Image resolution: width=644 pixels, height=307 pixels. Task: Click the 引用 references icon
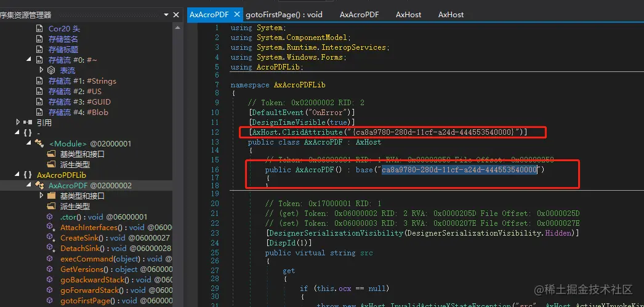[x=28, y=122]
